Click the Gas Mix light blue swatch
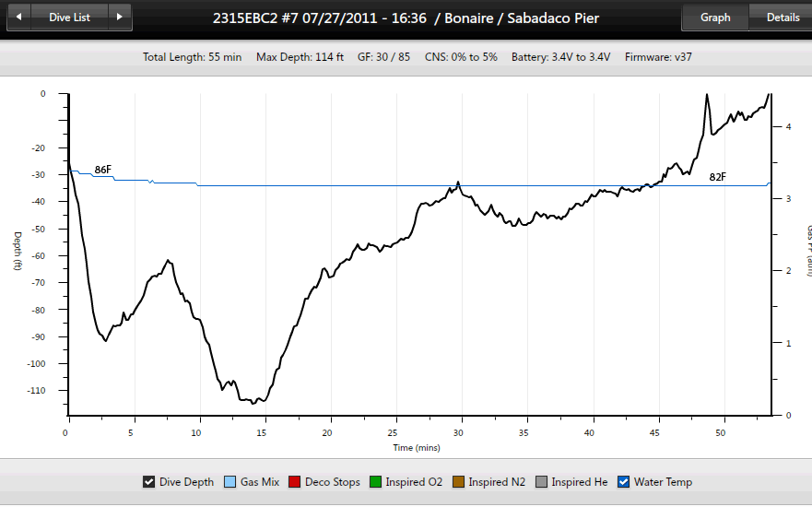This screenshot has height=507, width=812. 229,482
